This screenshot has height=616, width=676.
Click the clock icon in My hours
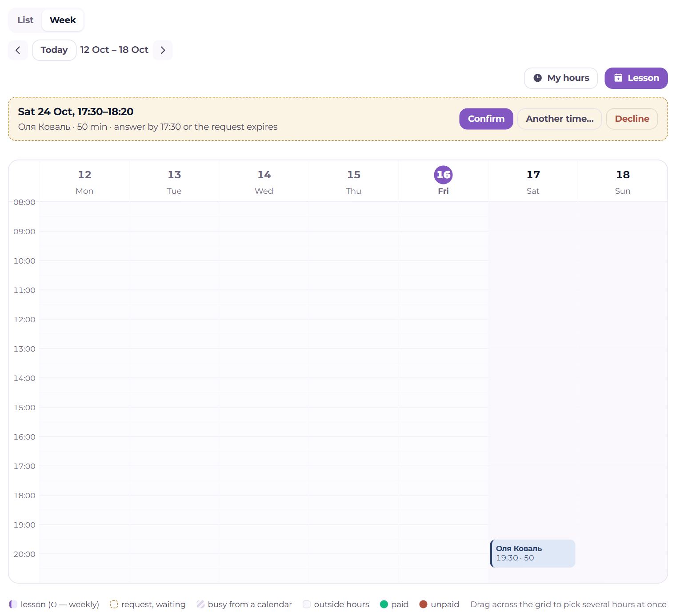tap(537, 78)
